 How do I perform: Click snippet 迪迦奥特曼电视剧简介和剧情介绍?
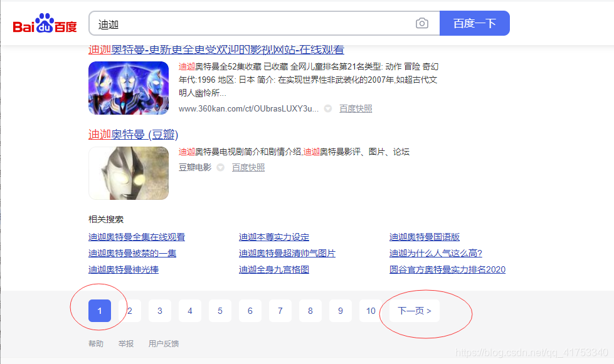click(x=240, y=152)
